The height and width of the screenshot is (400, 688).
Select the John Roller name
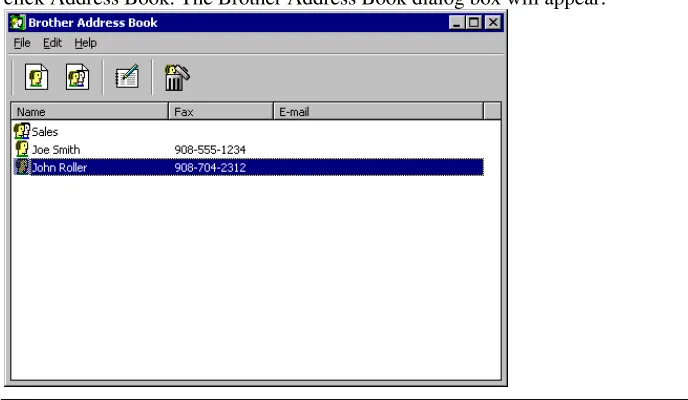59,168
